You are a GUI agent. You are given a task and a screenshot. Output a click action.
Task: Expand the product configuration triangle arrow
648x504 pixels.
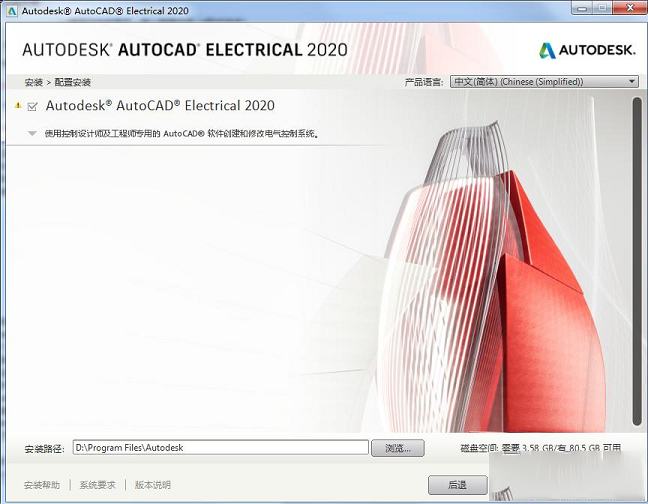(32, 133)
